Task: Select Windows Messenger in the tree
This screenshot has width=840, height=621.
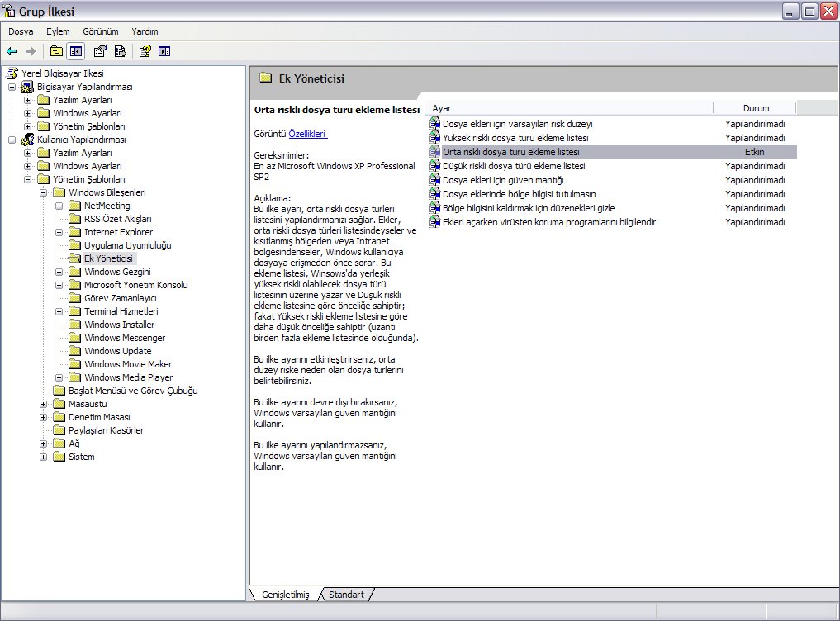Action: pyautogui.click(x=125, y=338)
